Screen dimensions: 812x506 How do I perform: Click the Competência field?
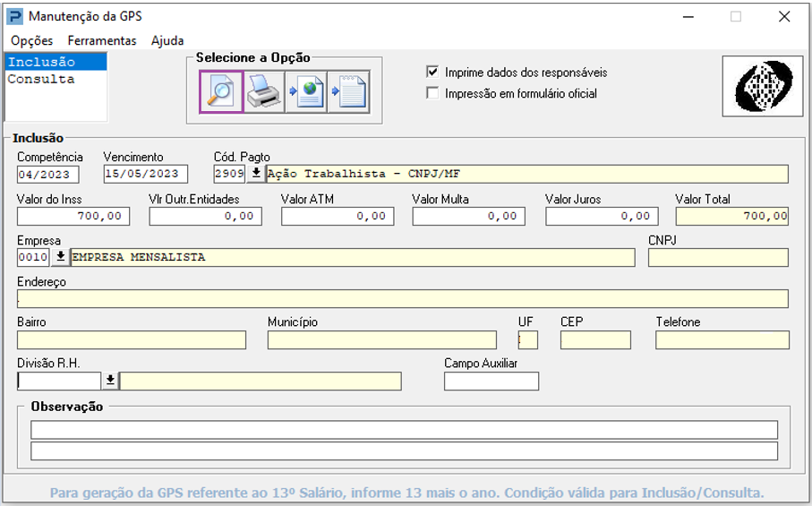point(47,174)
